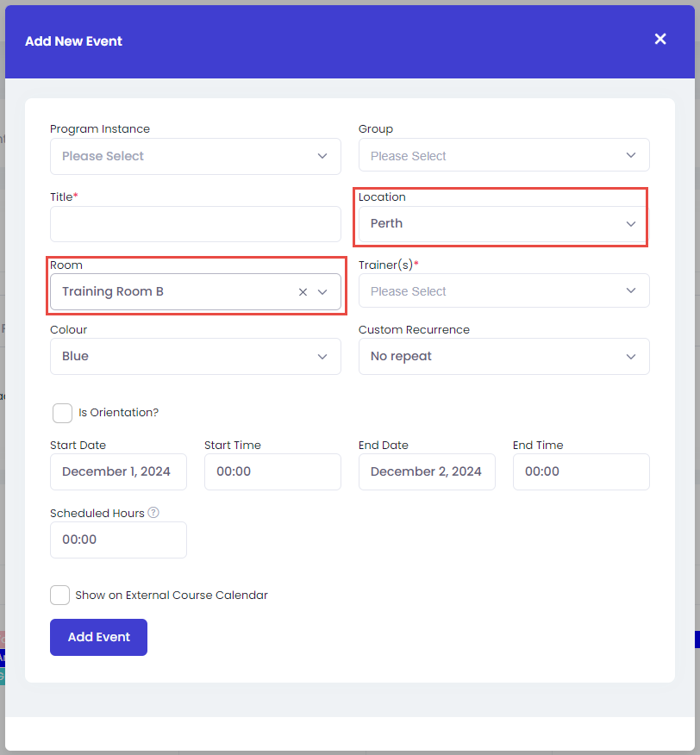Click the End Time field

point(581,472)
